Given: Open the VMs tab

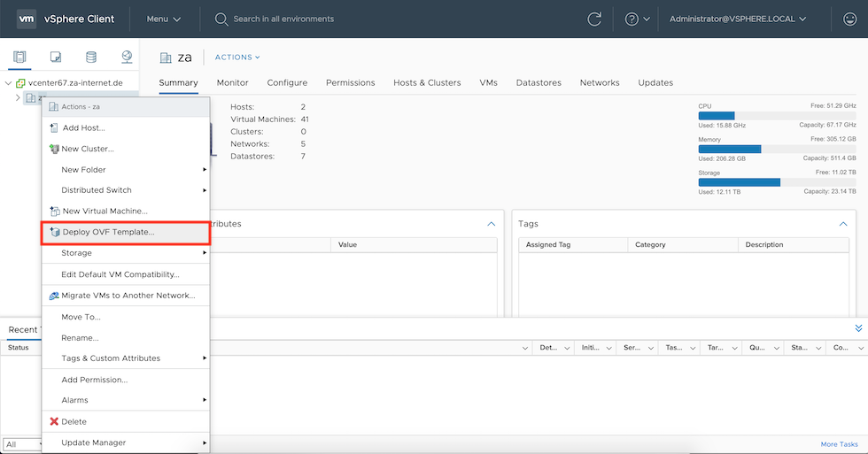Looking at the screenshot, I should click(488, 83).
